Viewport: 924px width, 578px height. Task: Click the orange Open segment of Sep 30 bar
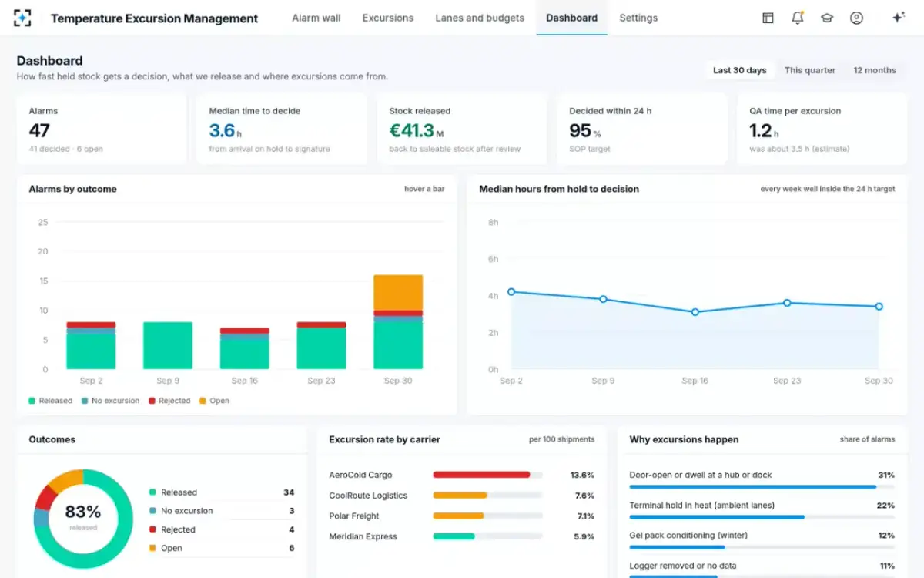tap(398, 293)
